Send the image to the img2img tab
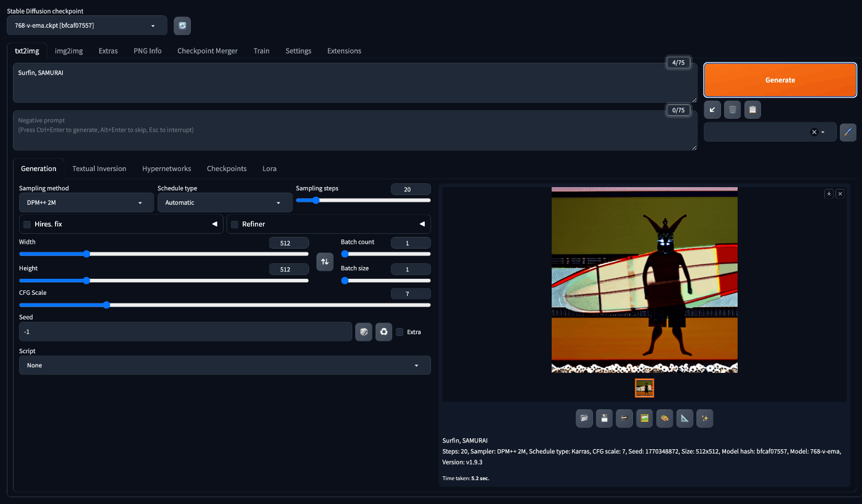 pyautogui.click(x=645, y=418)
